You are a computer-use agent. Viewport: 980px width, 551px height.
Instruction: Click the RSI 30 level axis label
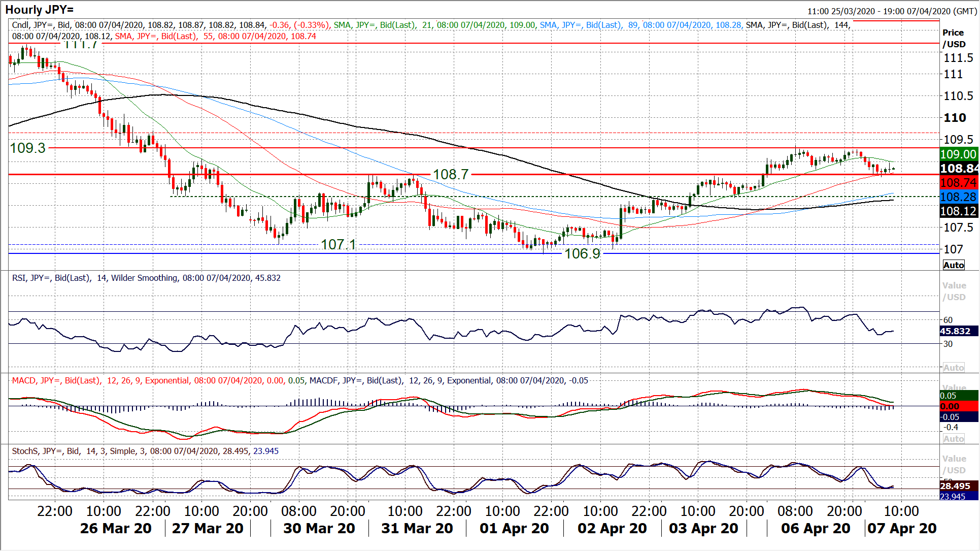[x=948, y=344]
